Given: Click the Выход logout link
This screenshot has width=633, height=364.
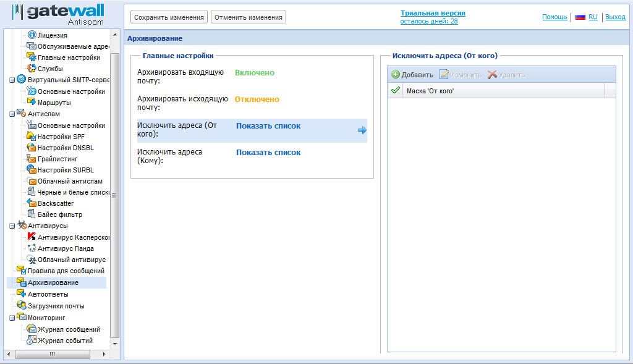Looking at the screenshot, I should (x=615, y=17).
